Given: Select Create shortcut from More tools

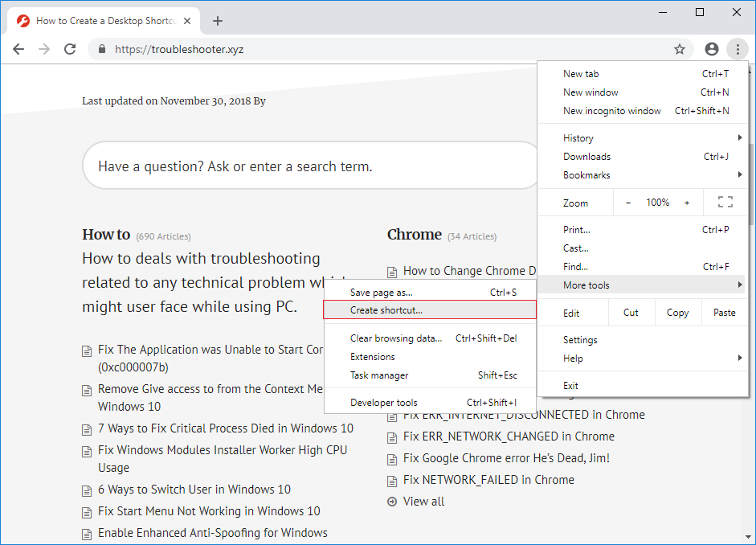Looking at the screenshot, I should 384,309.
